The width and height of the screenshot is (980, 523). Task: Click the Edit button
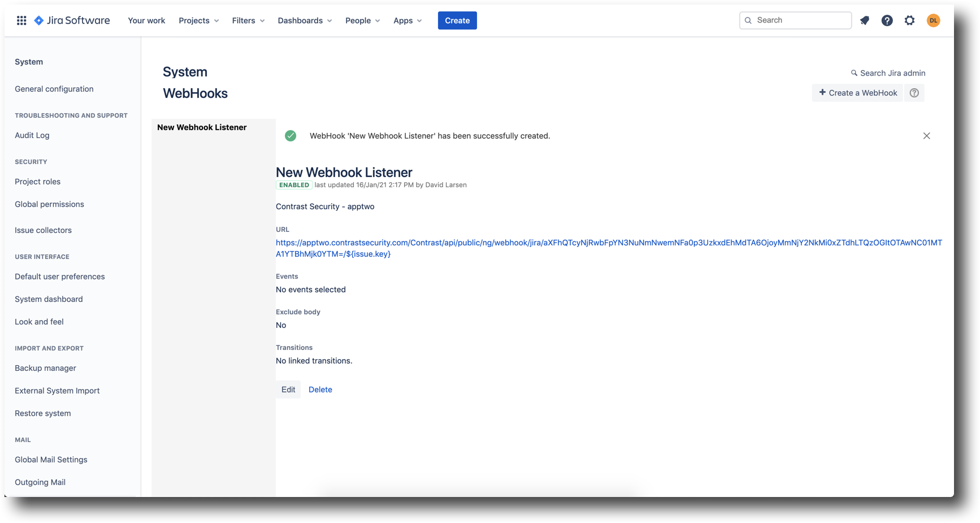click(288, 390)
